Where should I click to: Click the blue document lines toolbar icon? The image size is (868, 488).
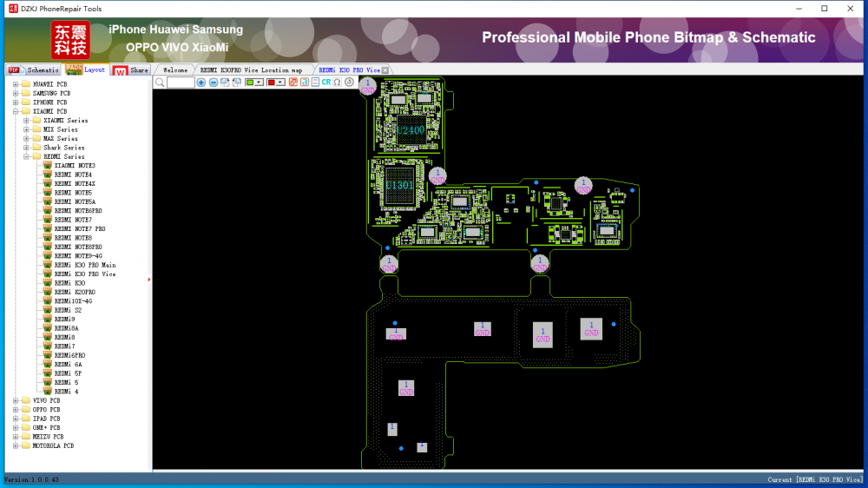(315, 82)
